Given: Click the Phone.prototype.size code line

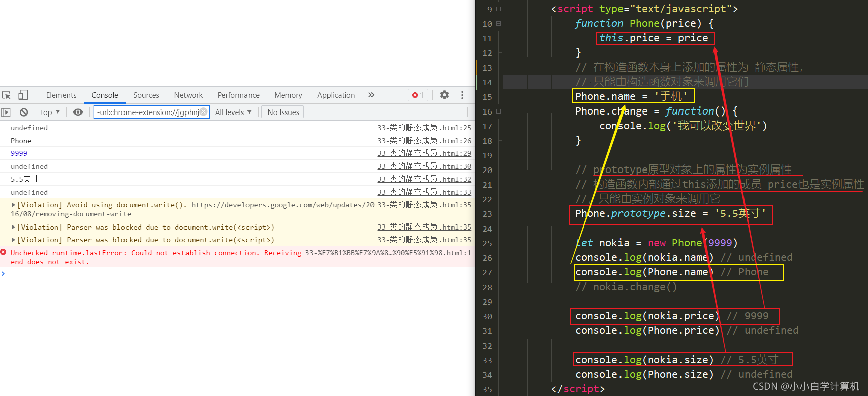Looking at the screenshot, I should pos(670,213).
